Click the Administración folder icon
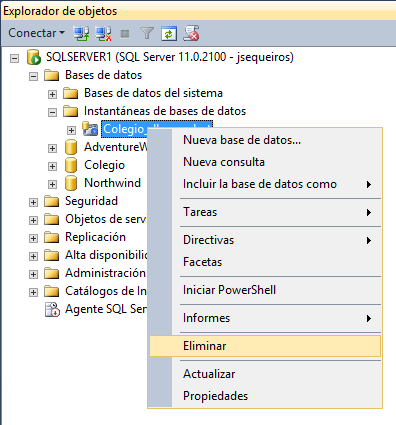 pos(52,273)
